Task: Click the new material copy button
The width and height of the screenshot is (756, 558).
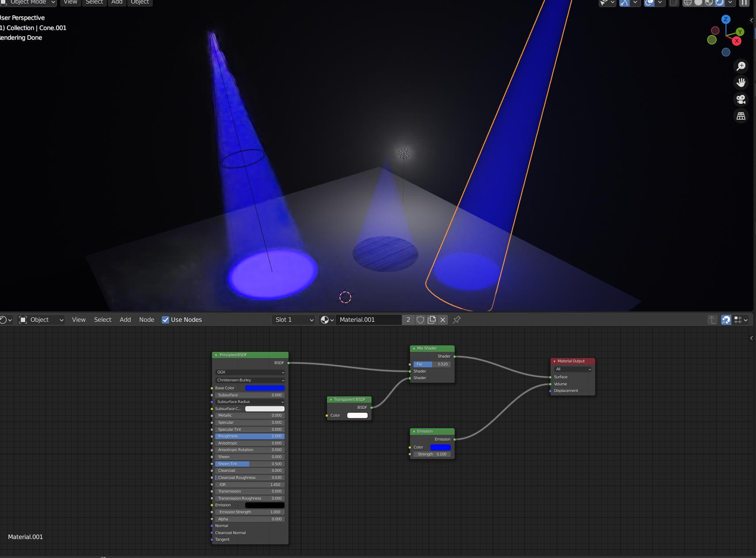Action: (432, 320)
